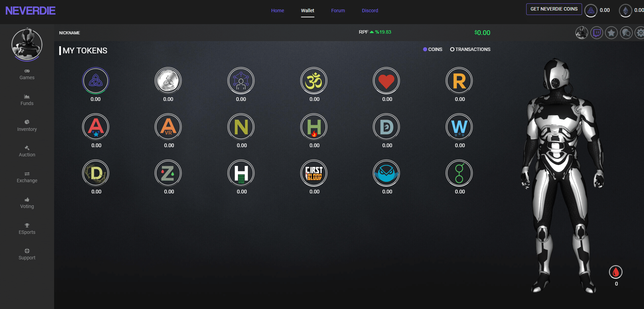Click the Ethereum balance icon
Viewport: 644px width, 309px height.
[625, 11]
